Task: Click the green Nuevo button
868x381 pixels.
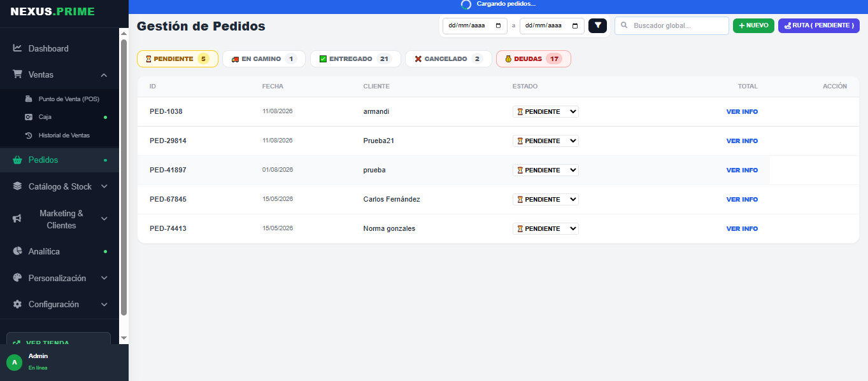Action: (753, 25)
